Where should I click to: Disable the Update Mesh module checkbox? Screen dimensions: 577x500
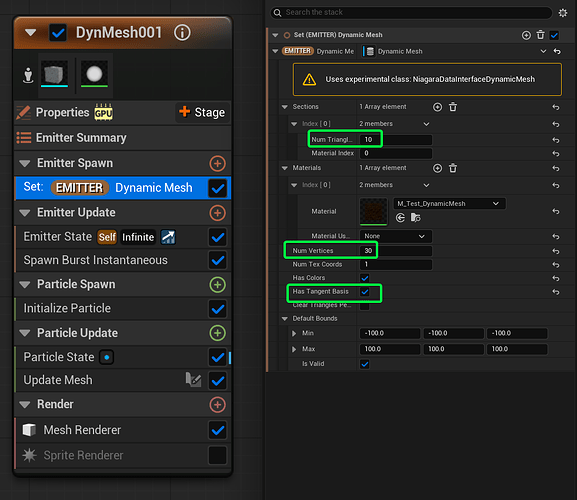217,380
